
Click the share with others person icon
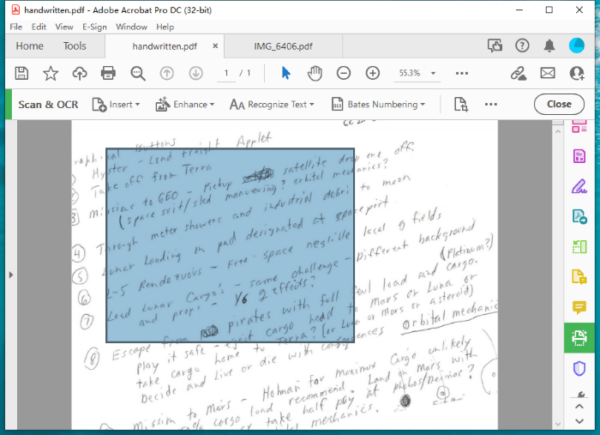coord(577,73)
